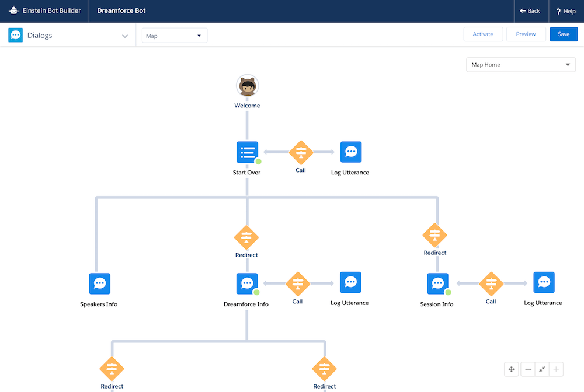Select the Start Over menu node icon

pos(247,152)
